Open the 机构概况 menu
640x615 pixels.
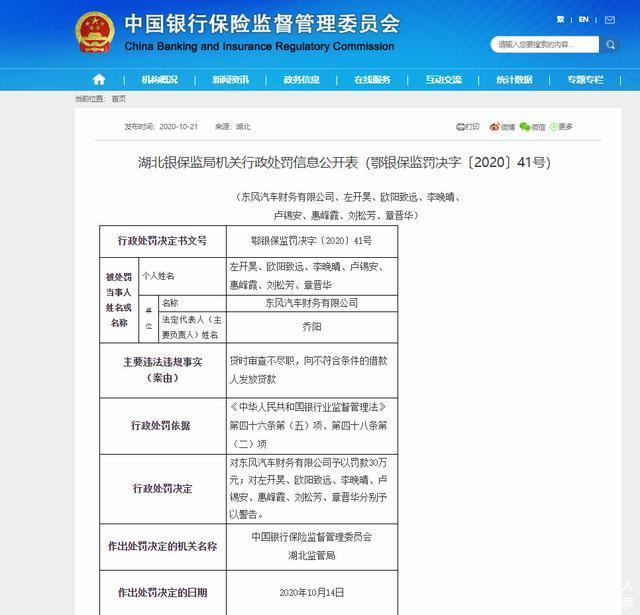[x=160, y=80]
